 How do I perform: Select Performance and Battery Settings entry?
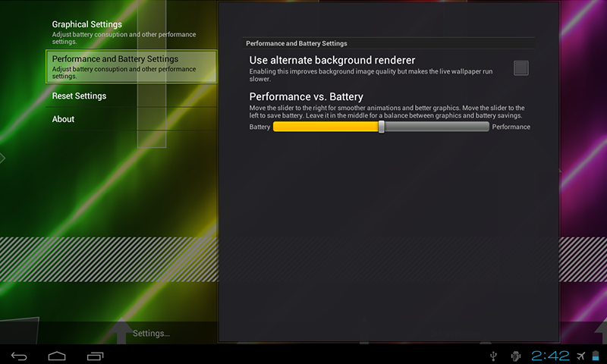pos(131,67)
